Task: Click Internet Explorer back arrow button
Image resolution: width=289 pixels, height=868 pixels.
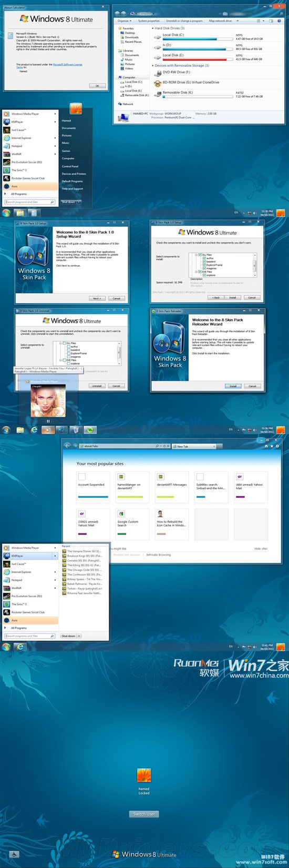Action: [67, 446]
